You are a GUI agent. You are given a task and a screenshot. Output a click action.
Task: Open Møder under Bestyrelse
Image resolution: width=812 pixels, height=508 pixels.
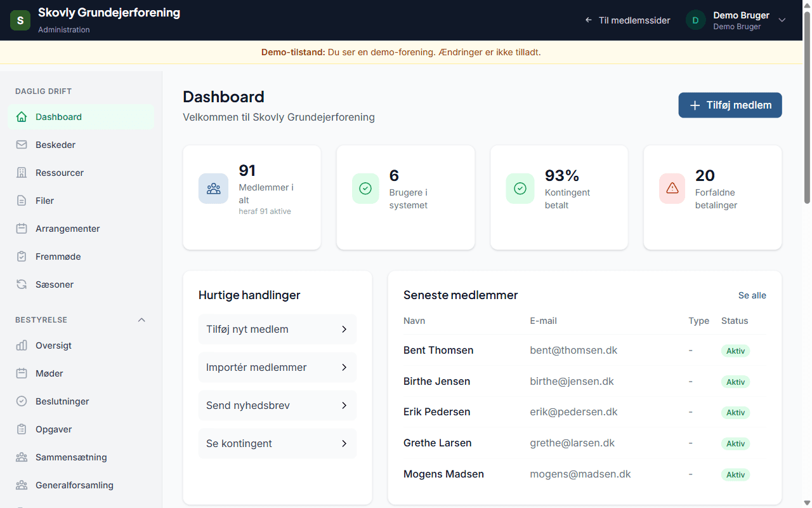click(x=81, y=373)
